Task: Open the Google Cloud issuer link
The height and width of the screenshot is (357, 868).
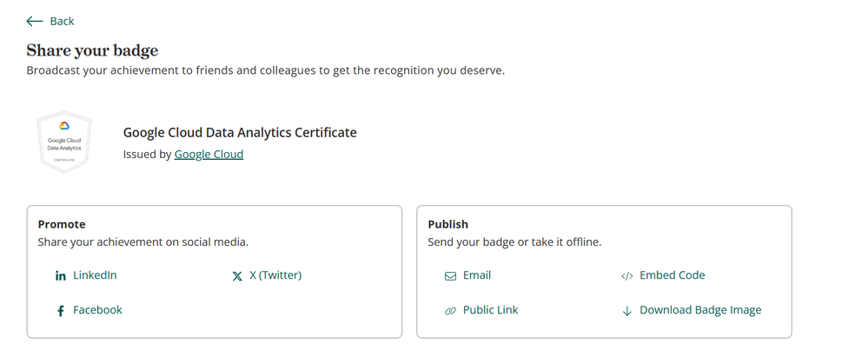Action: pos(209,155)
